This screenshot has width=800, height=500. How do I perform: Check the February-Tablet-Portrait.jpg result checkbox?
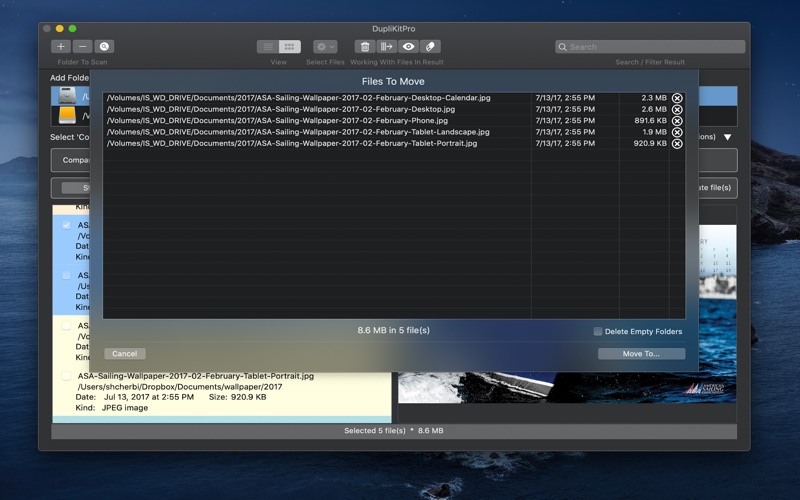[x=66, y=376]
